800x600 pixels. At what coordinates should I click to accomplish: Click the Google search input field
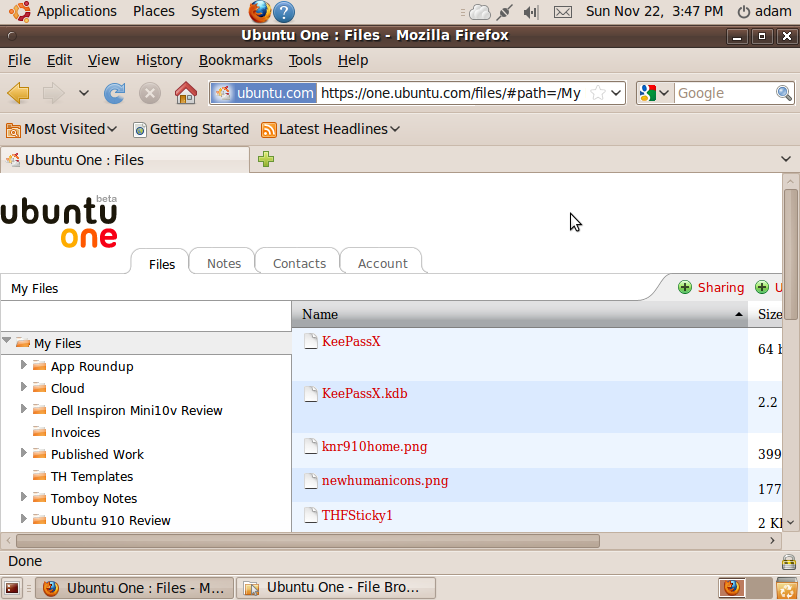[x=723, y=93]
